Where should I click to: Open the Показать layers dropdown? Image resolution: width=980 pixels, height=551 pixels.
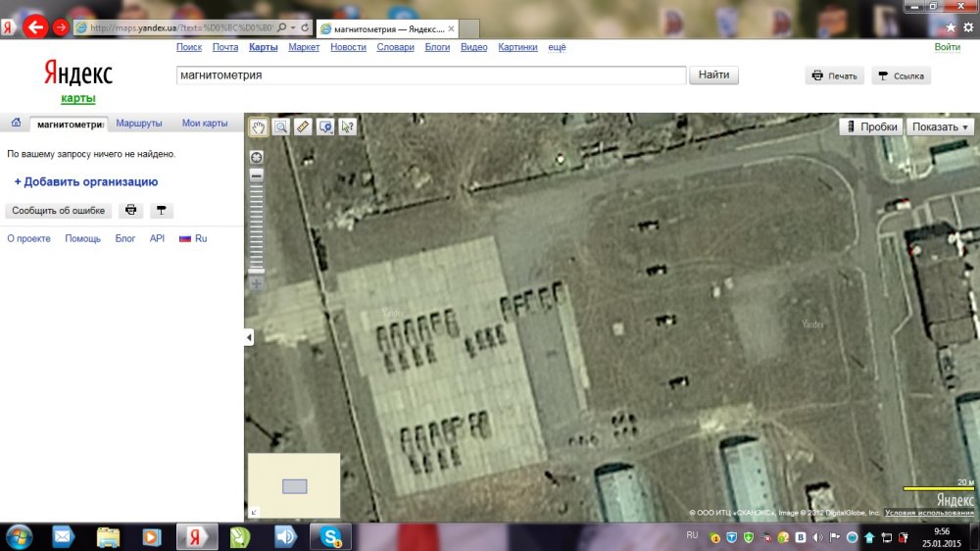tap(940, 126)
